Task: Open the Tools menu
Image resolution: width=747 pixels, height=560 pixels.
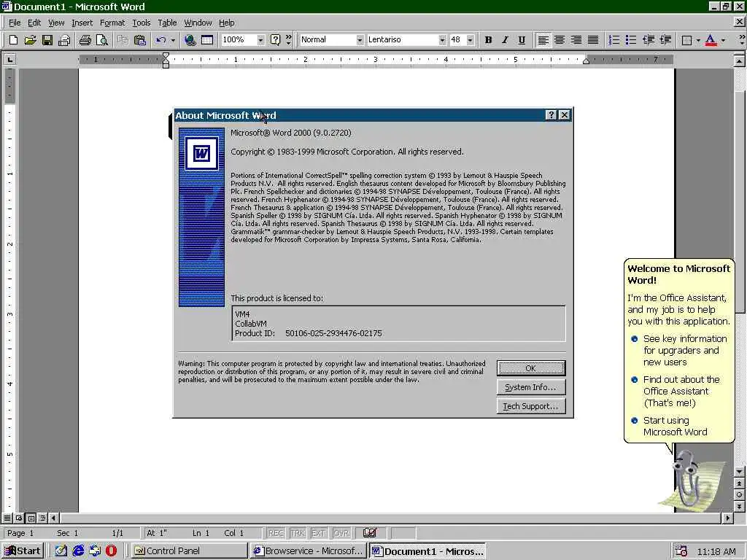Action: [141, 23]
